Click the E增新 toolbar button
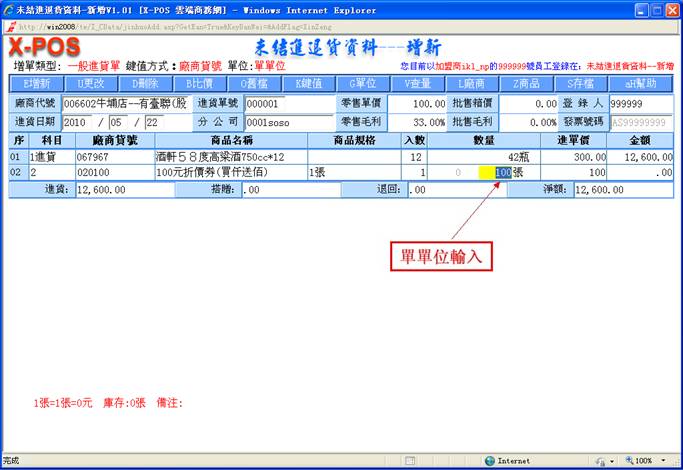This screenshot has width=683, height=470. (x=36, y=84)
